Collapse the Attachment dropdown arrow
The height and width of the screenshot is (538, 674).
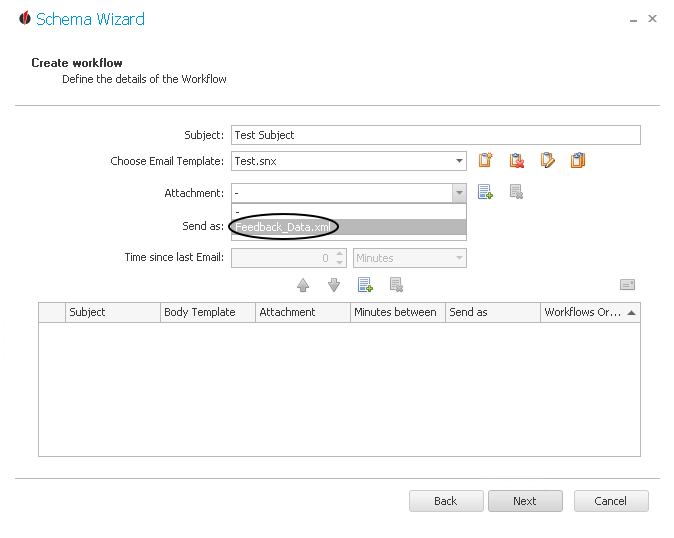click(459, 193)
